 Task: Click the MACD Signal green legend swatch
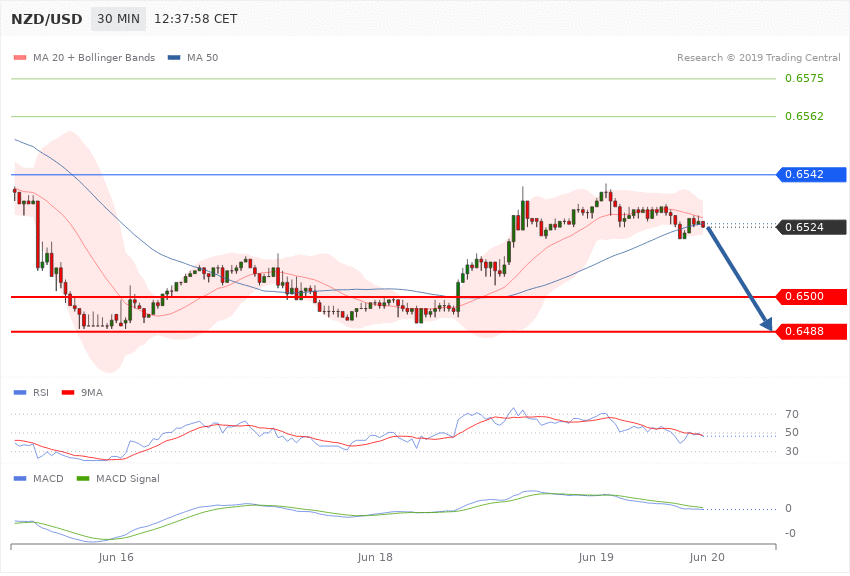pyautogui.click(x=83, y=478)
